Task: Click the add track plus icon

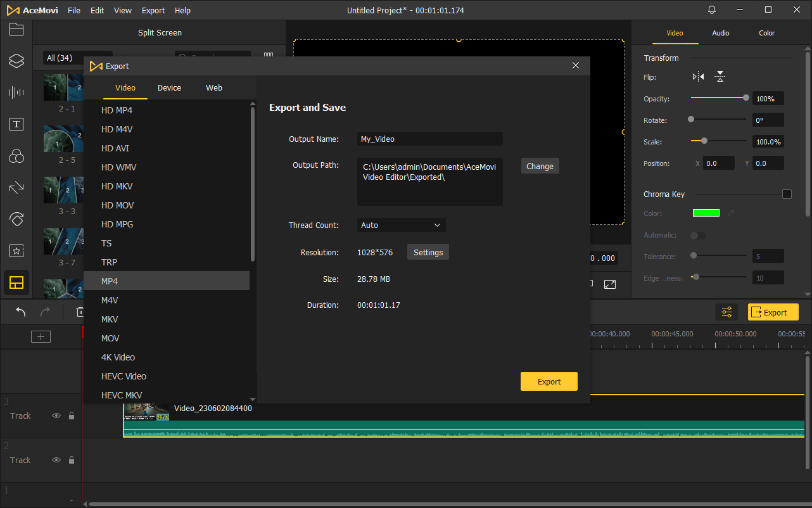Action: coord(41,336)
